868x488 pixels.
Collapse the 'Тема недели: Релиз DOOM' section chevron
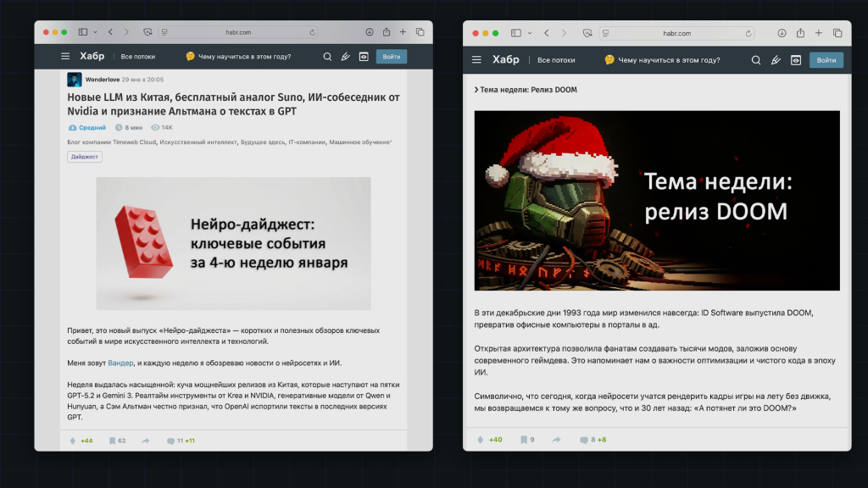tap(476, 89)
